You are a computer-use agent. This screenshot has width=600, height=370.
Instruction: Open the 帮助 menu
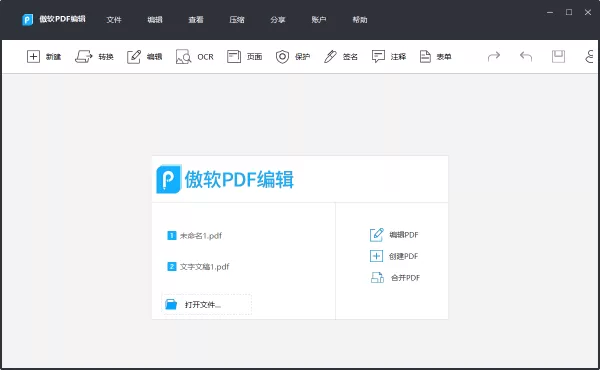(x=359, y=20)
